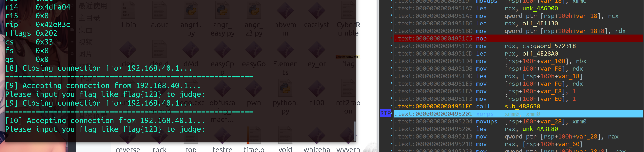This screenshot has width=644, height=152.
Task: Follow the off_4E28A0 reference
Action: pyautogui.click(x=540, y=54)
